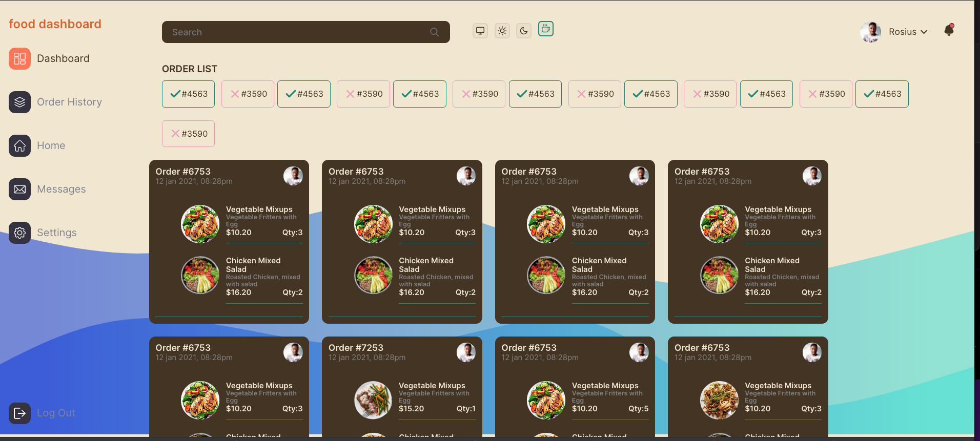Select Settings menu label

tap(57, 233)
